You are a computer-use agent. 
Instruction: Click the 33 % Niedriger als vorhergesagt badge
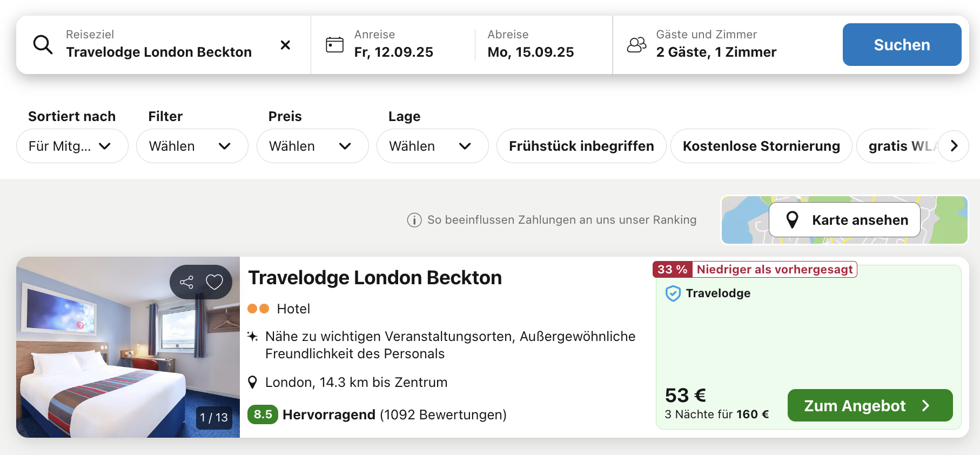(755, 269)
